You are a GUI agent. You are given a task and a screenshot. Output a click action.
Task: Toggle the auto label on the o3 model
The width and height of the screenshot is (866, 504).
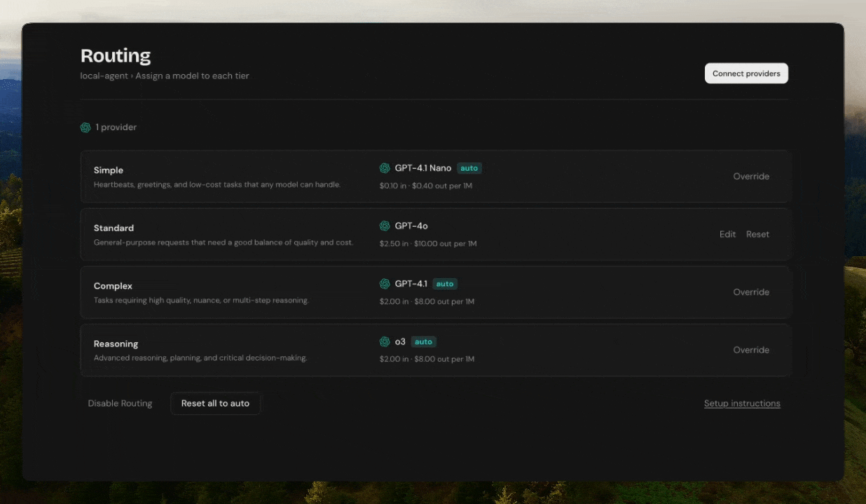click(423, 342)
